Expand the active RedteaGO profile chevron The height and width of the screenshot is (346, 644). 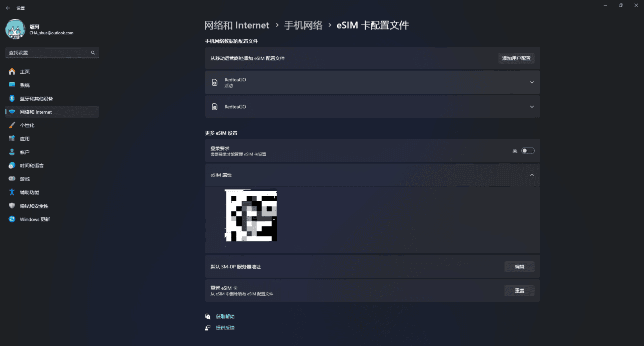point(532,82)
